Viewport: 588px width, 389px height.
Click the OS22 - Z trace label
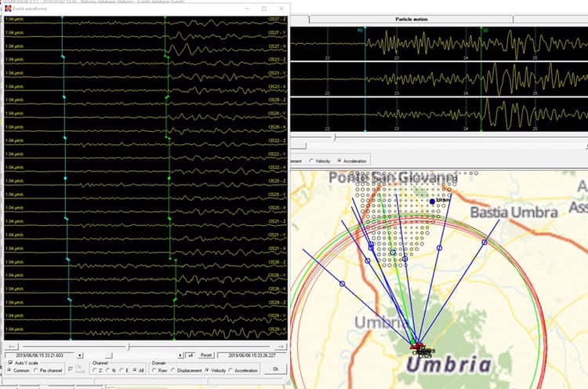pos(277,140)
